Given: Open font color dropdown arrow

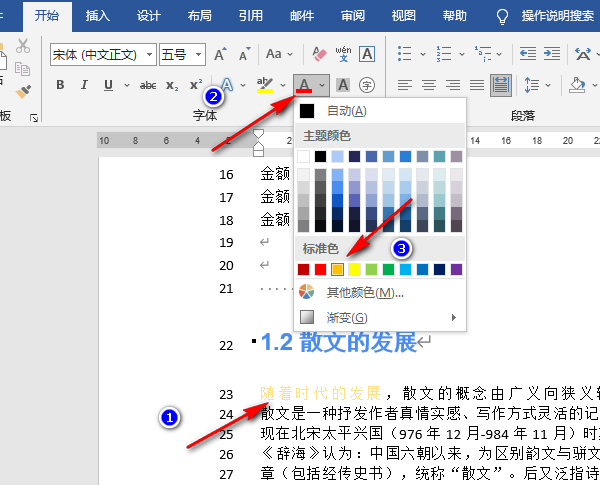Looking at the screenshot, I should coord(322,85).
